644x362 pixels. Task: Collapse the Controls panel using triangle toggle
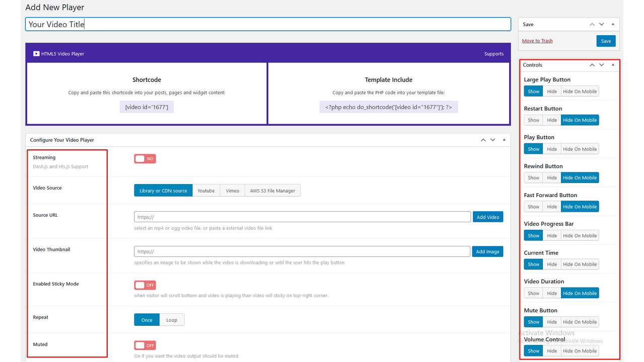tap(613, 65)
